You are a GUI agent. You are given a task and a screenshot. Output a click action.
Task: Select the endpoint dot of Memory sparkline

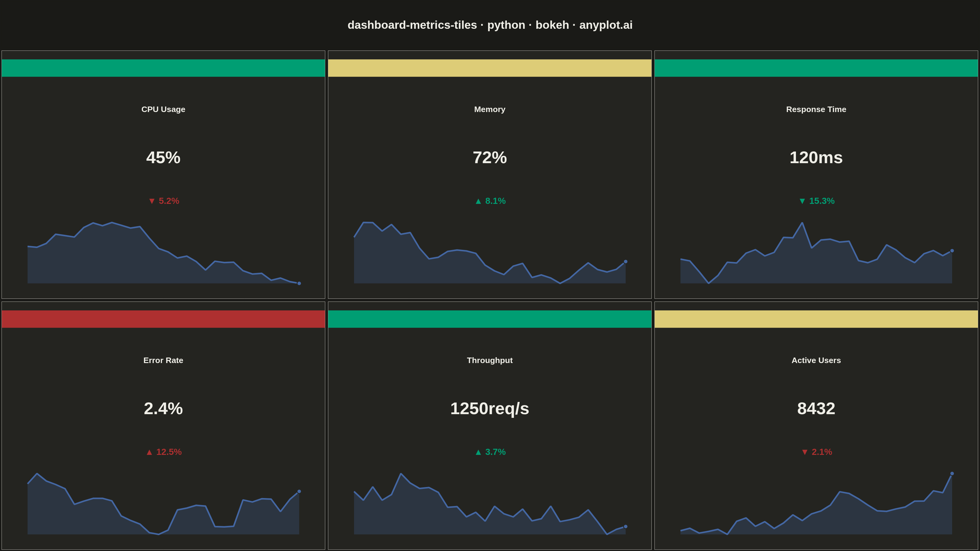click(x=625, y=262)
